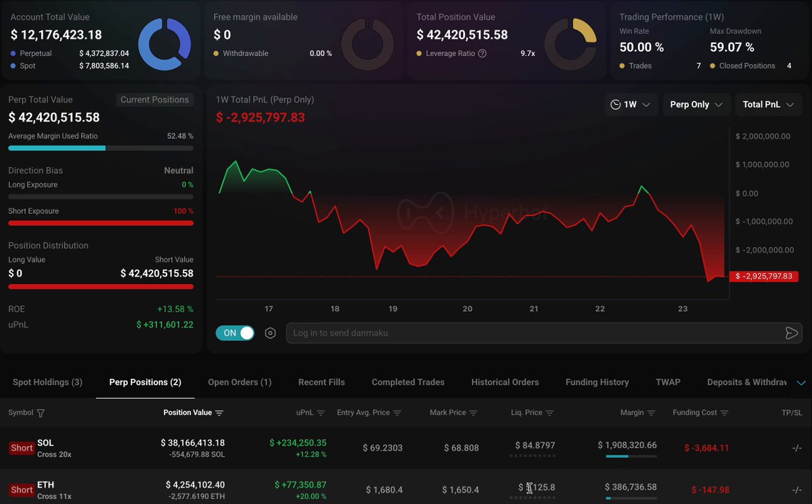
Task: View the Funding History tab
Action: tap(597, 382)
